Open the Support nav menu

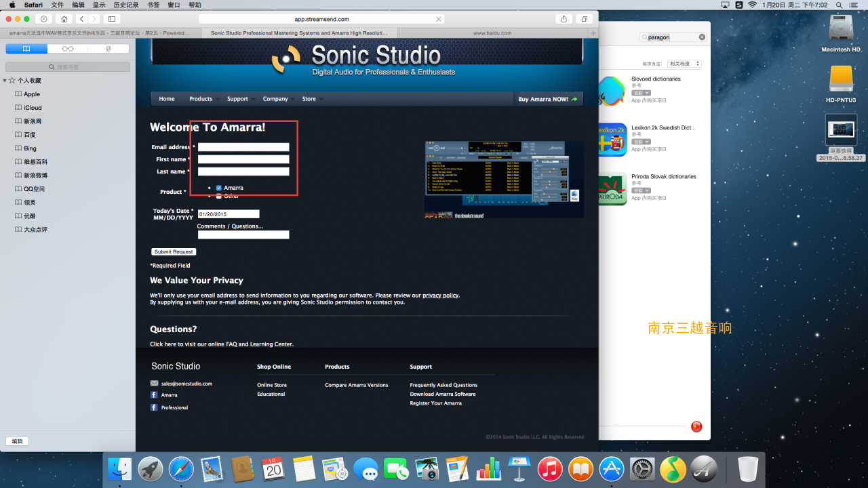[237, 99]
